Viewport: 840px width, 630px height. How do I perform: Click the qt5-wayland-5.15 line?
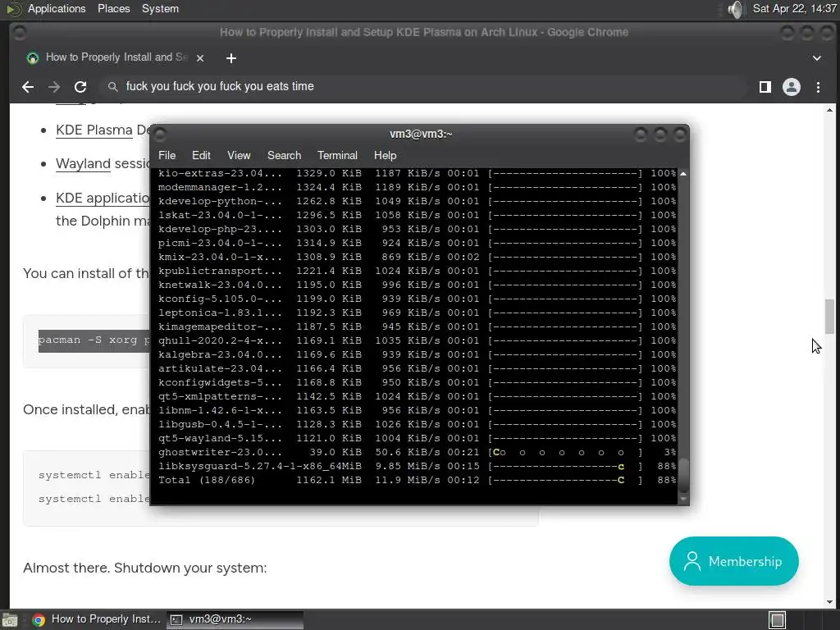click(417, 438)
